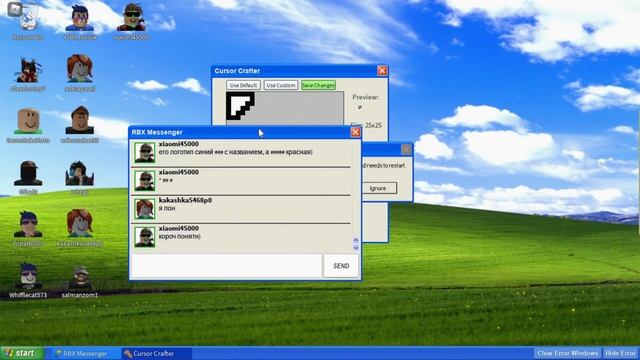Send the message in RBX Messenger
The height and width of the screenshot is (360, 640).
[x=341, y=266]
